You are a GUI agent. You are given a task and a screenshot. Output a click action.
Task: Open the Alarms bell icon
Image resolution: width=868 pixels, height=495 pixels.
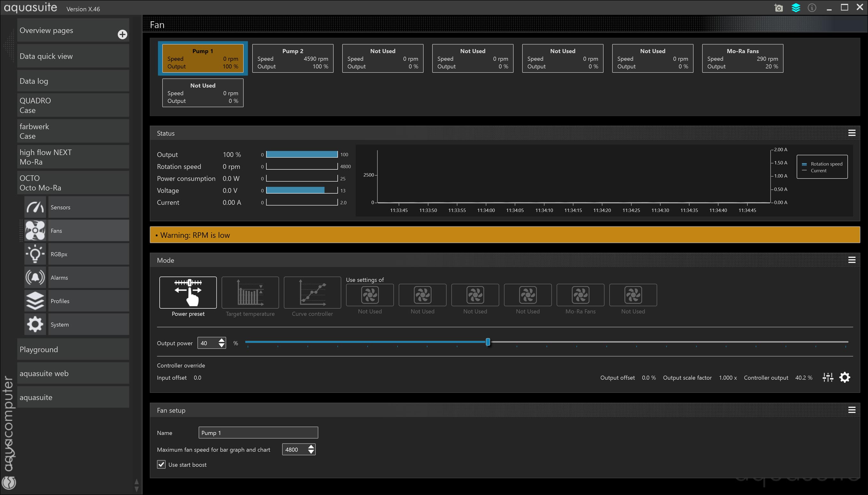35,277
